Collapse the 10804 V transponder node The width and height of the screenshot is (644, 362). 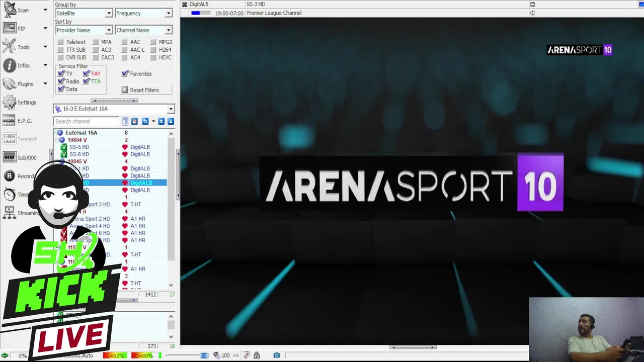[57, 140]
